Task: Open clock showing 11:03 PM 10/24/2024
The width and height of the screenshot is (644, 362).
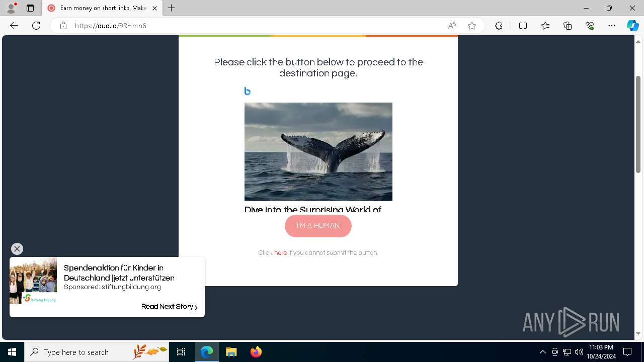Action: (x=601, y=352)
